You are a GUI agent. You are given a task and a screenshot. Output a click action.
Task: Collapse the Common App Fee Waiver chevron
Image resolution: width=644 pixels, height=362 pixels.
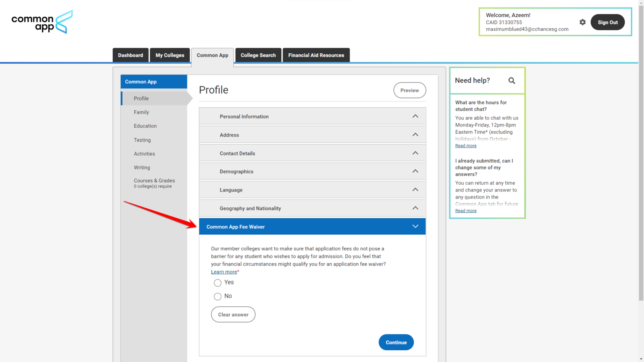tap(415, 226)
